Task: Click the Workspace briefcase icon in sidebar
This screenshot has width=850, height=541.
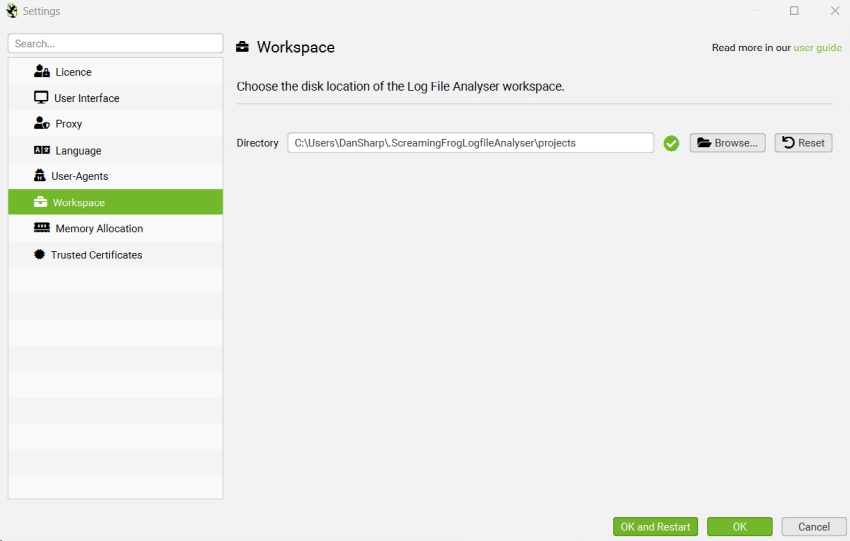Action: pyautogui.click(x=40, y=202)
